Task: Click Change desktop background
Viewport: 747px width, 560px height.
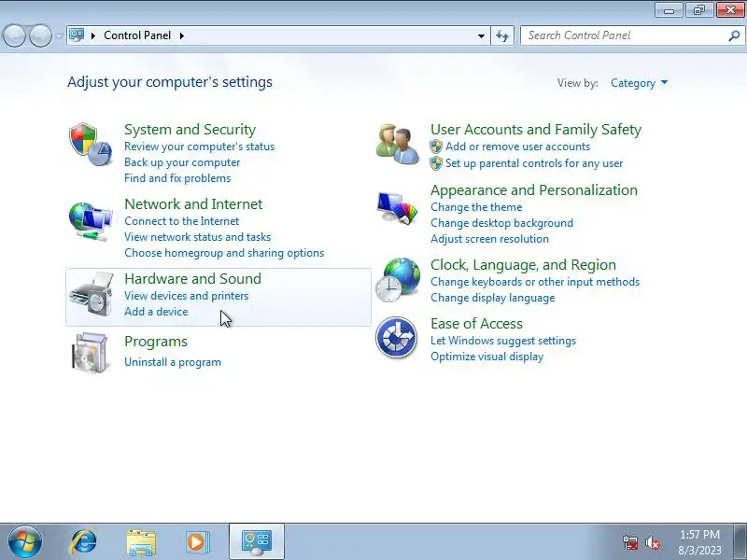Action: tap(501, 223)
